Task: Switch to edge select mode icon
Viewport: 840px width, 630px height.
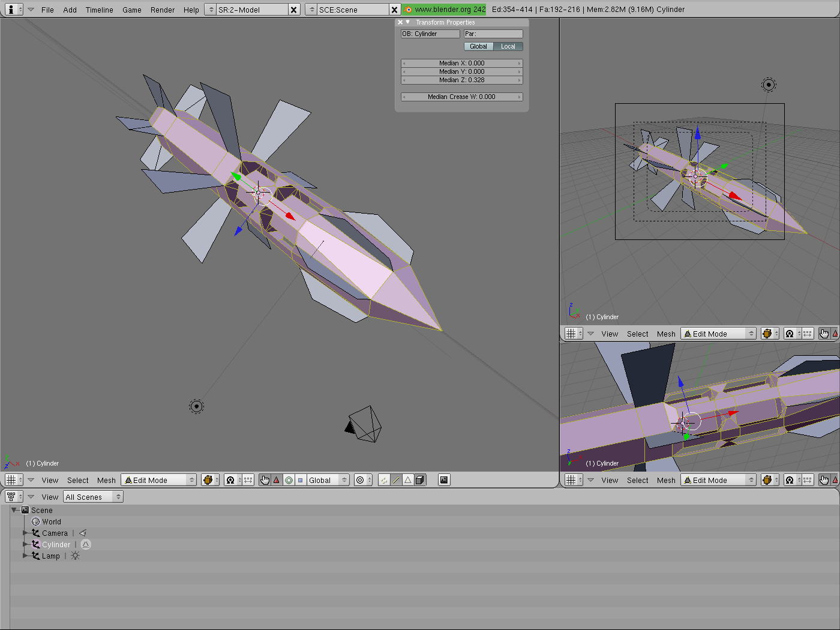Action: (396, 480)
